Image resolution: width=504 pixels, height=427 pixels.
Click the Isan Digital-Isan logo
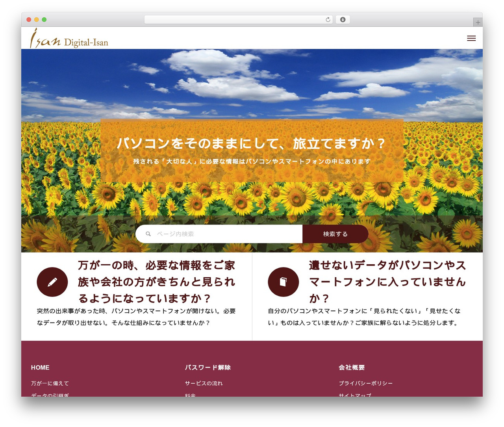tap(69, 38)
